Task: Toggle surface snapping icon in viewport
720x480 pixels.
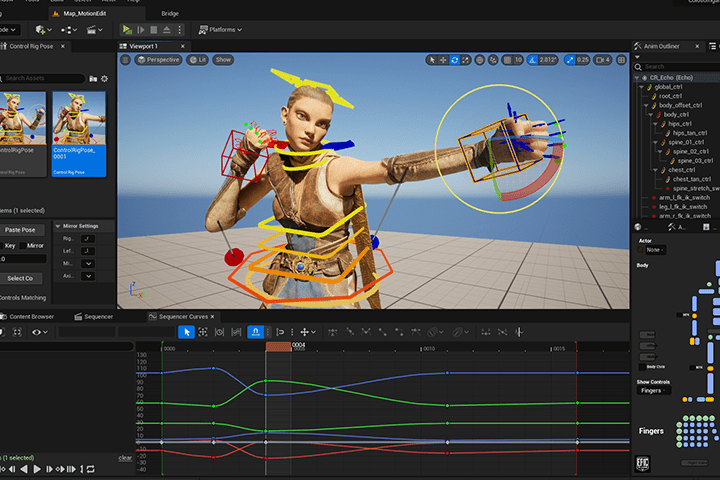Action: tap(493, 60)
